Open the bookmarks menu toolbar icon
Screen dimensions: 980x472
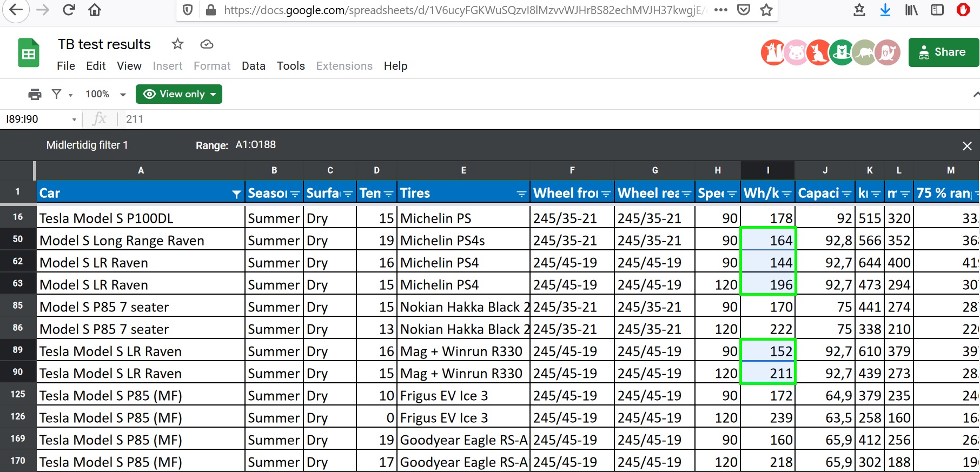click(859, 10)
